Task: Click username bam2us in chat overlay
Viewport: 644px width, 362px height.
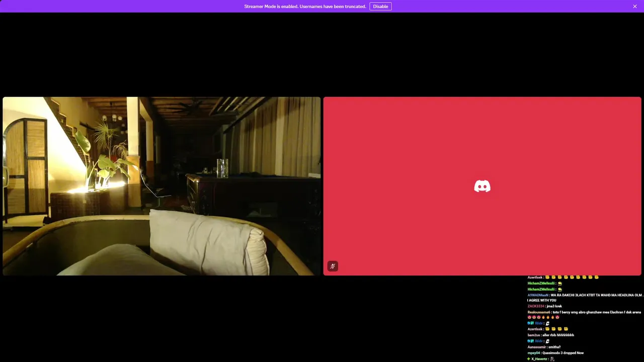Action: (x=534, y=335)
